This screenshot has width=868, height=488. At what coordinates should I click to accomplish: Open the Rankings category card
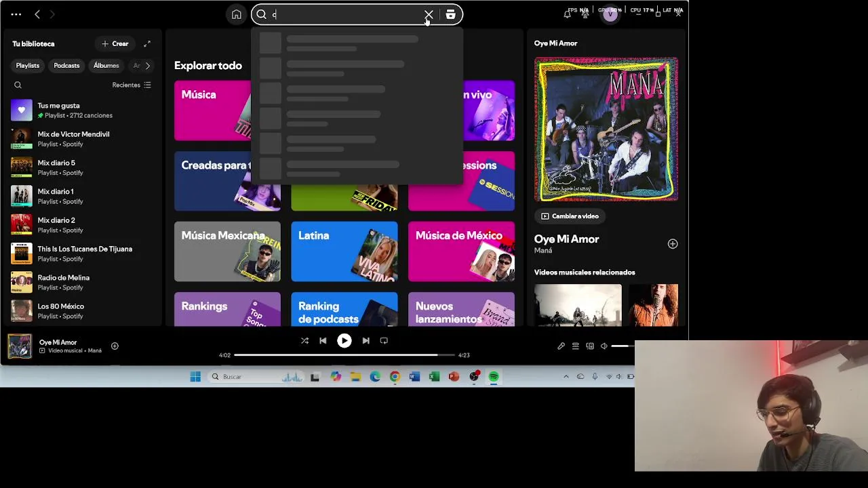(227, 309)
